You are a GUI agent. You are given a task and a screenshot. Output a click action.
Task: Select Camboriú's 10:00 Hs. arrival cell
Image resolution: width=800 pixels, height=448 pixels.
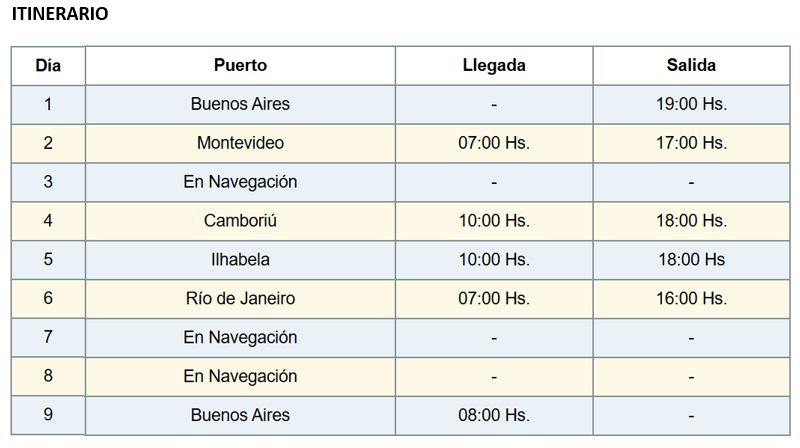tap(494, 221)
